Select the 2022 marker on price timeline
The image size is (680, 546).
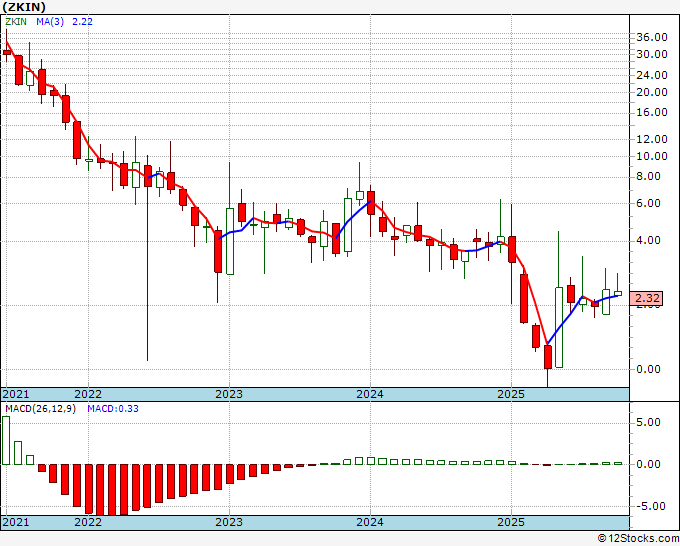[x=88, y=394]
